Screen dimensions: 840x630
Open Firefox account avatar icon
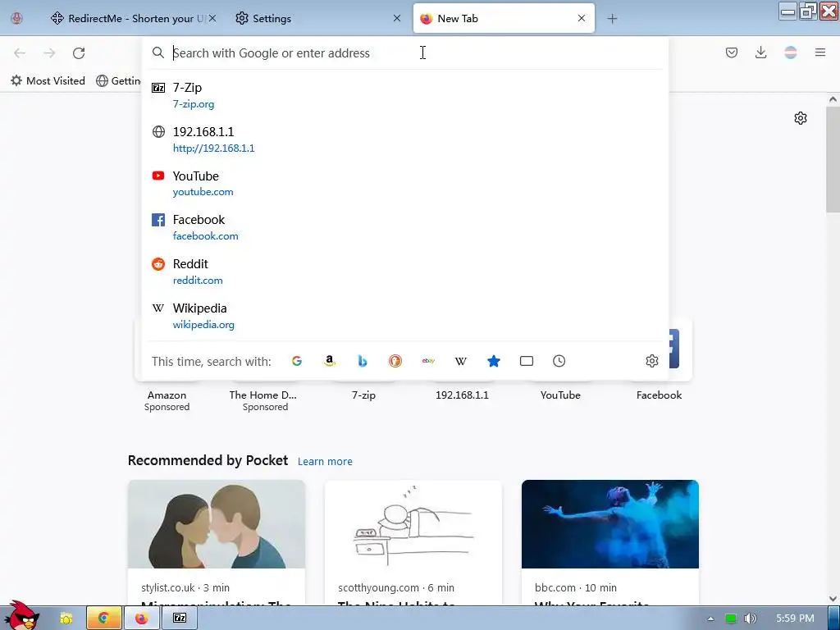791,52
